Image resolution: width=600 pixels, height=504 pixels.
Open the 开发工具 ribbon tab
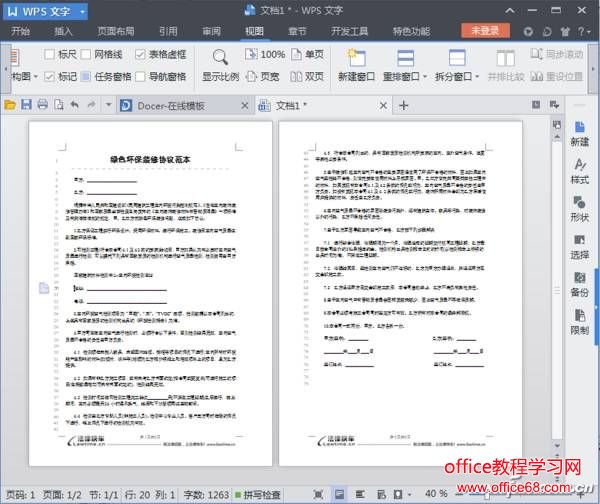point(349,31)
